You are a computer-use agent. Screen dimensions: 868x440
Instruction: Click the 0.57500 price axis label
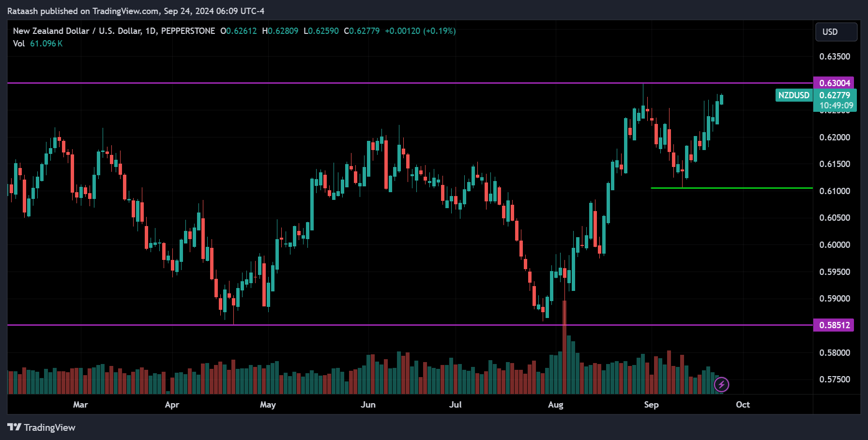(x=835, y=379)
